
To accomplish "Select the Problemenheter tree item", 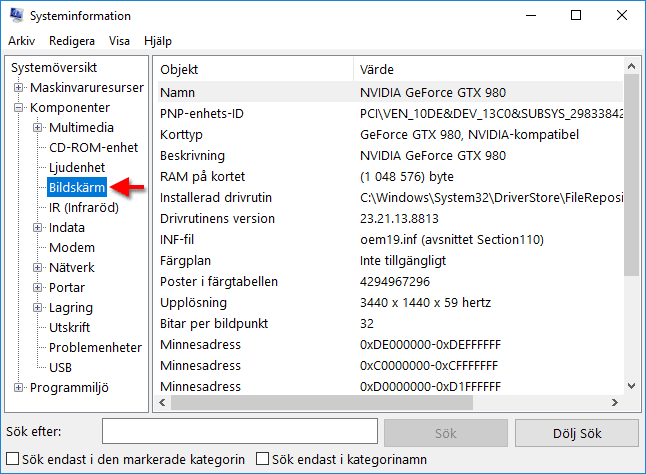I will (95, 348).
